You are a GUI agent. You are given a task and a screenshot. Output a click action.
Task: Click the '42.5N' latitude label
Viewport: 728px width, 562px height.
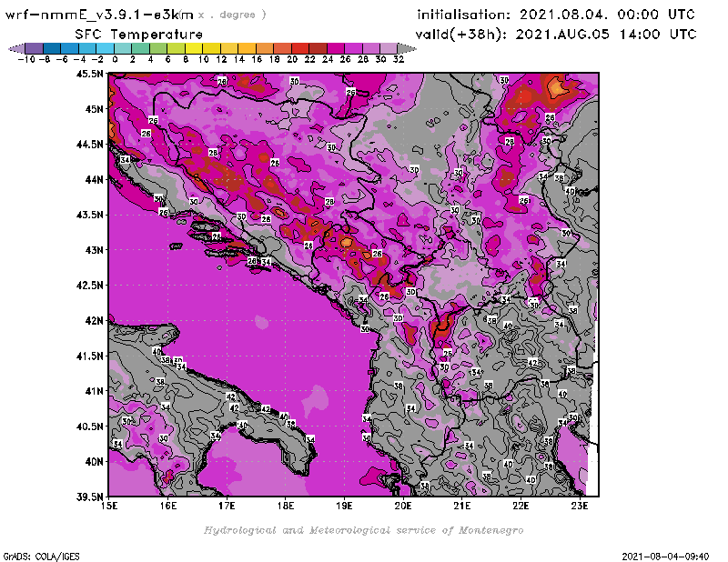pos(89,286)
